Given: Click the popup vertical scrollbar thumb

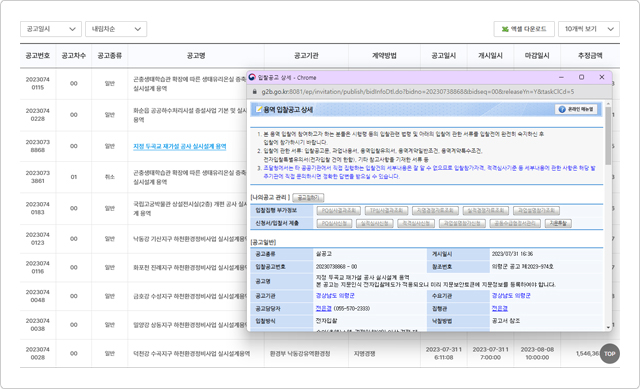Looking at the screenshot, I should tap(608, 136).
